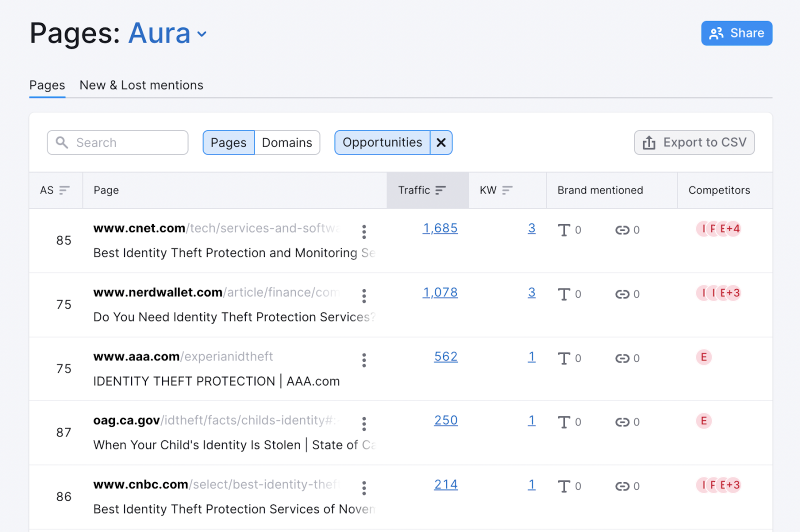Image resolution: width=800 pixels, height=532 pixels.
Task: Click the link icon in the cnet.com row
Action: [622, 230]
